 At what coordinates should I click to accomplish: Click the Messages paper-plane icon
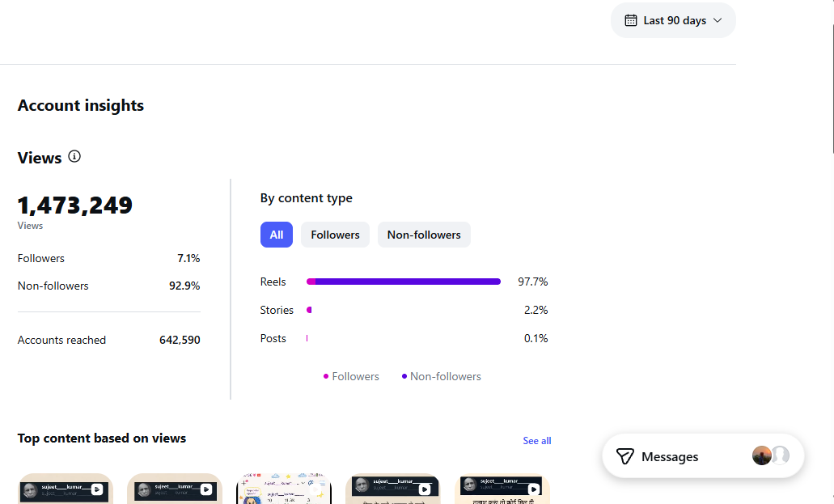(x=625, y=456)
